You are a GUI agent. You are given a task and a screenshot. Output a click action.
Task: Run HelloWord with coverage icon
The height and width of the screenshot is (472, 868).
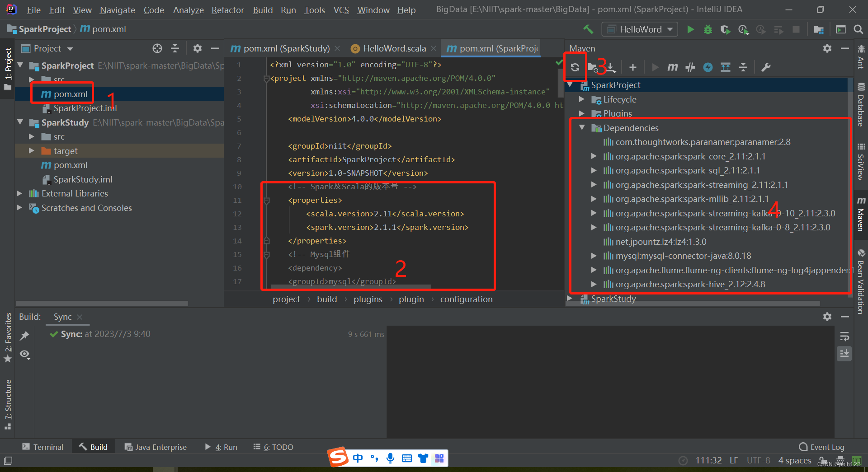point(725,29)
